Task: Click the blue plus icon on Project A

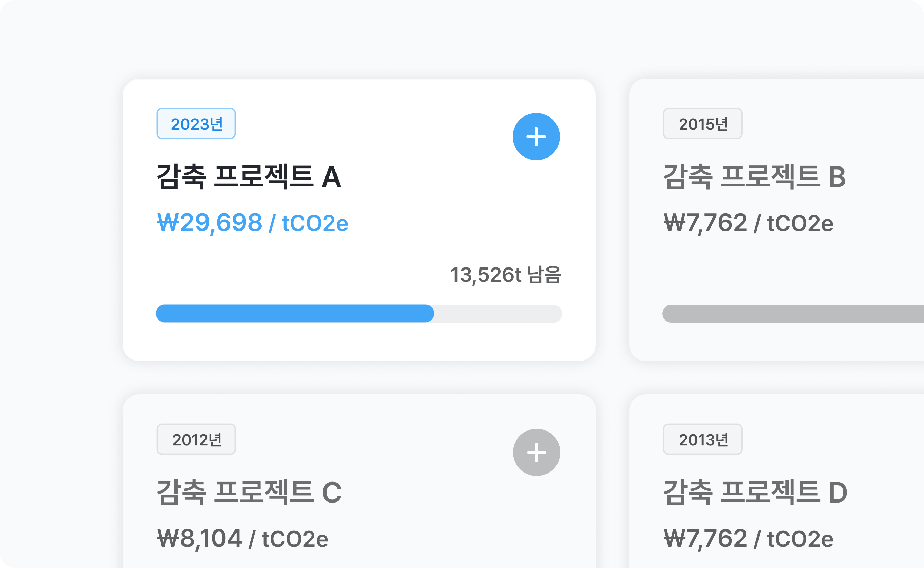Action: pyautogui.click(x=536, y=137)
